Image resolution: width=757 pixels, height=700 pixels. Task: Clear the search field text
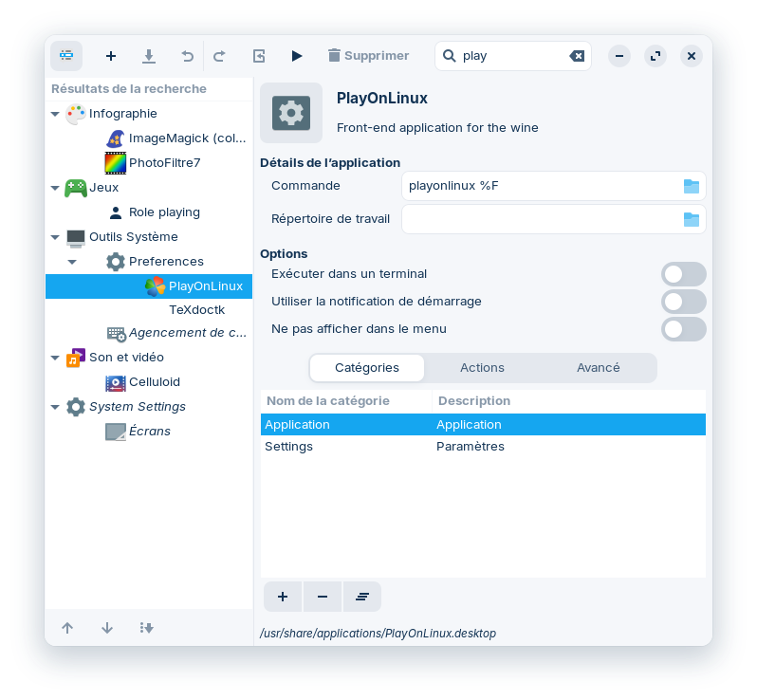[x=577, y=56]
